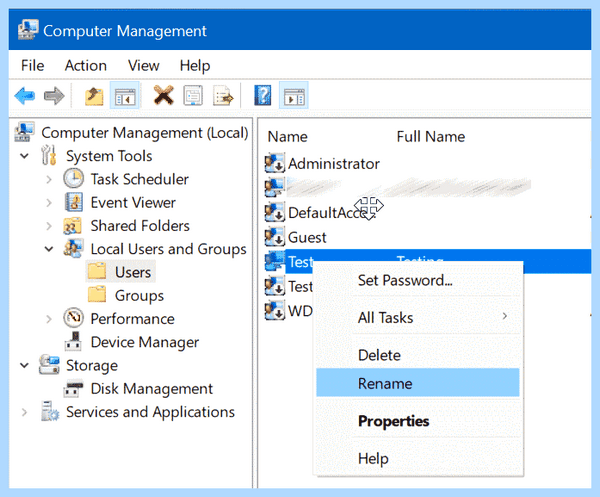This screenshot has height=497, width=600.
Task: Open the View menu
Action: pos(143,65)
